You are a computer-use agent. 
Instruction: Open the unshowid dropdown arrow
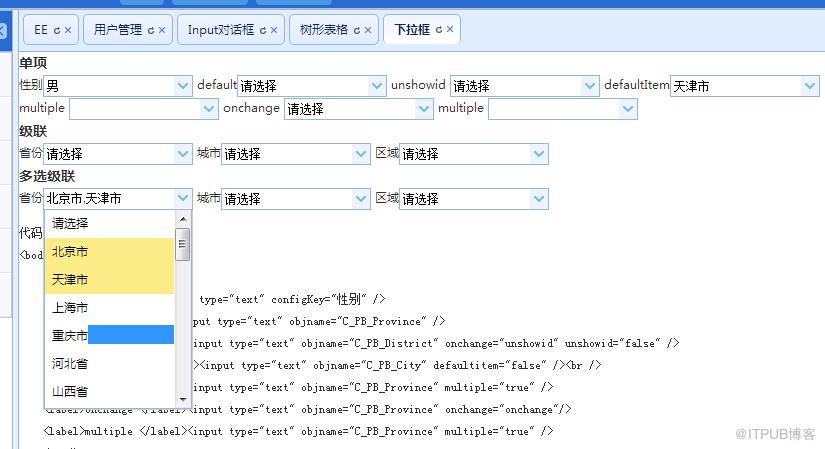[590, 86]
